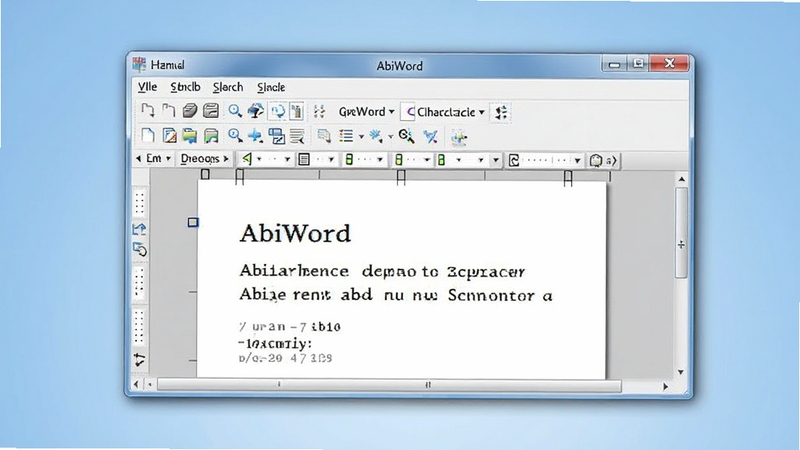
Task: Click the rotate icon in left sidebar
Action: tap(139, 249)
